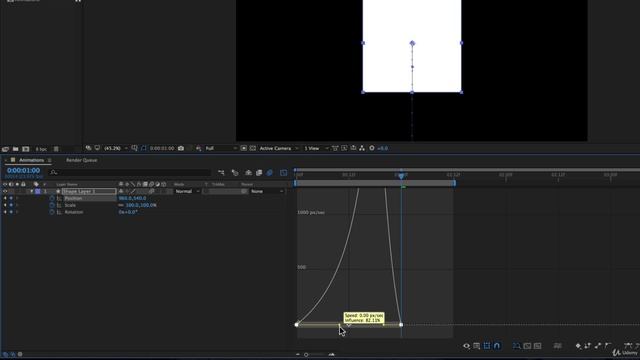Click the Position value 960.0,540.0

[132, 198]
